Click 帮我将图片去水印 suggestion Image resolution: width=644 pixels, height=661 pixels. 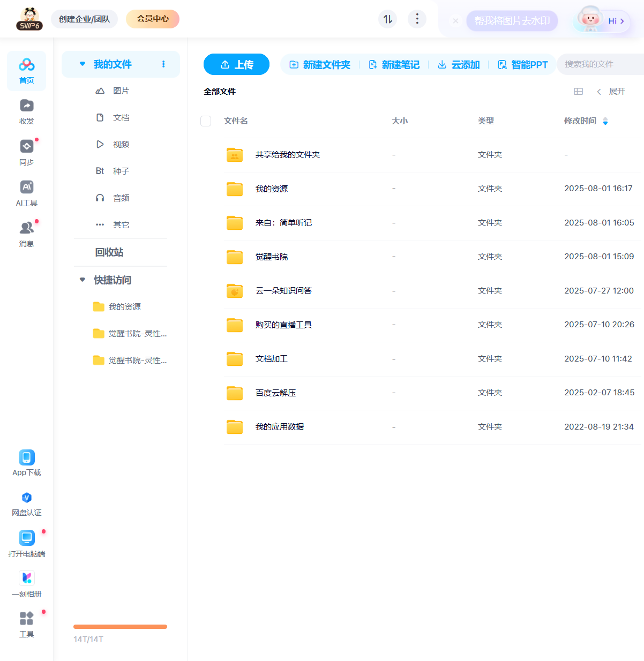(512, 21)
